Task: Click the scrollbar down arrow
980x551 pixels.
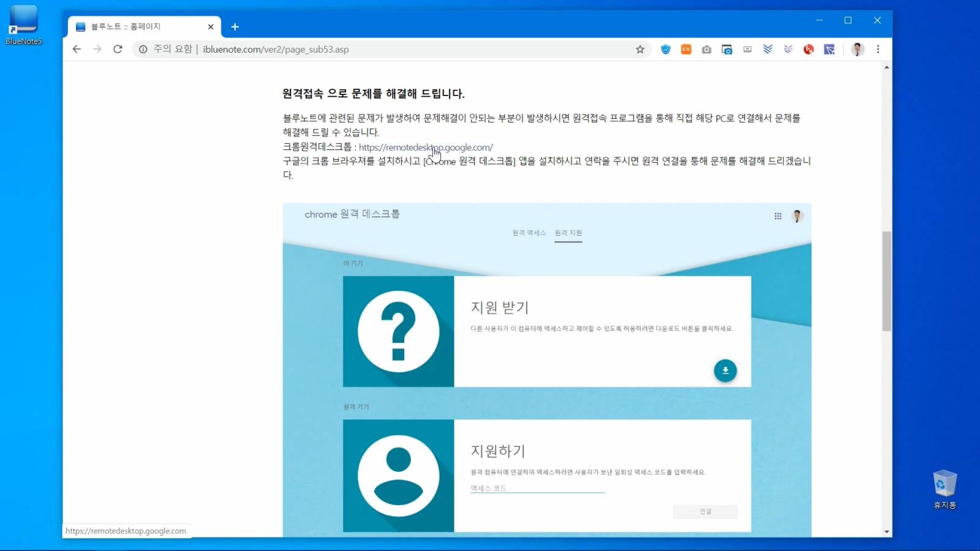Action: (x=887, y=531)
